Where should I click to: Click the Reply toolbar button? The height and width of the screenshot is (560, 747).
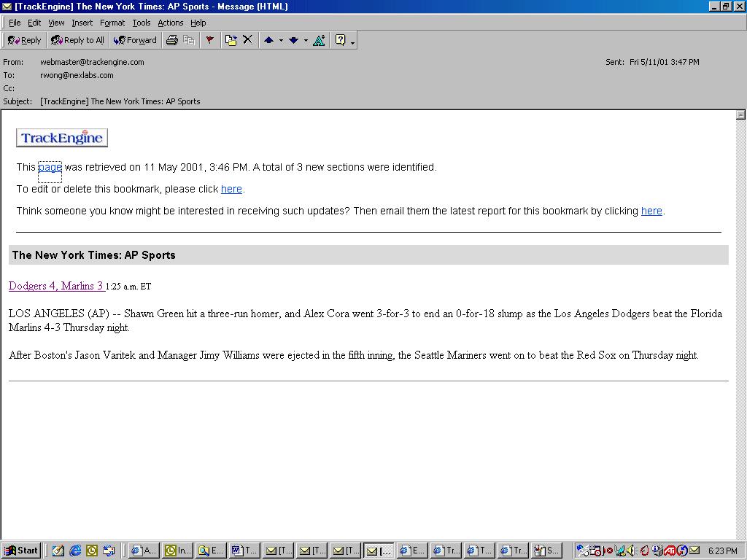pyautogui.click(x=24, y=41)
